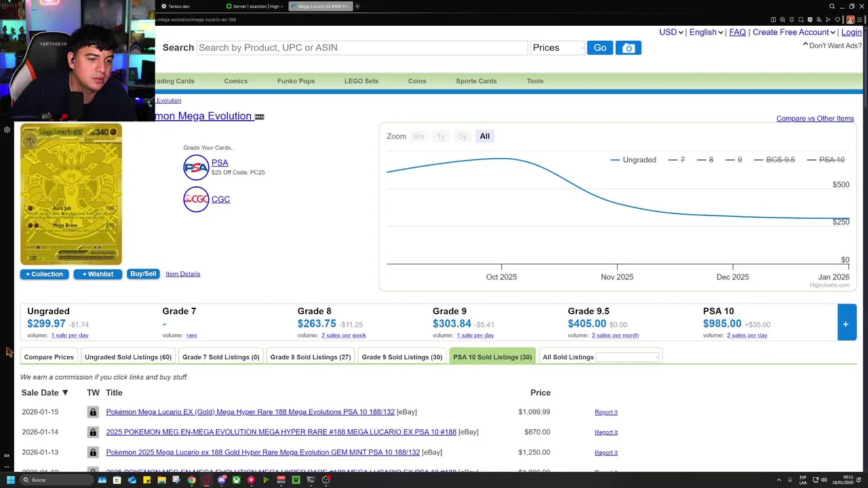
Task: Toggle the PSA 10 series in legend
Action: (x=826, y=160)
